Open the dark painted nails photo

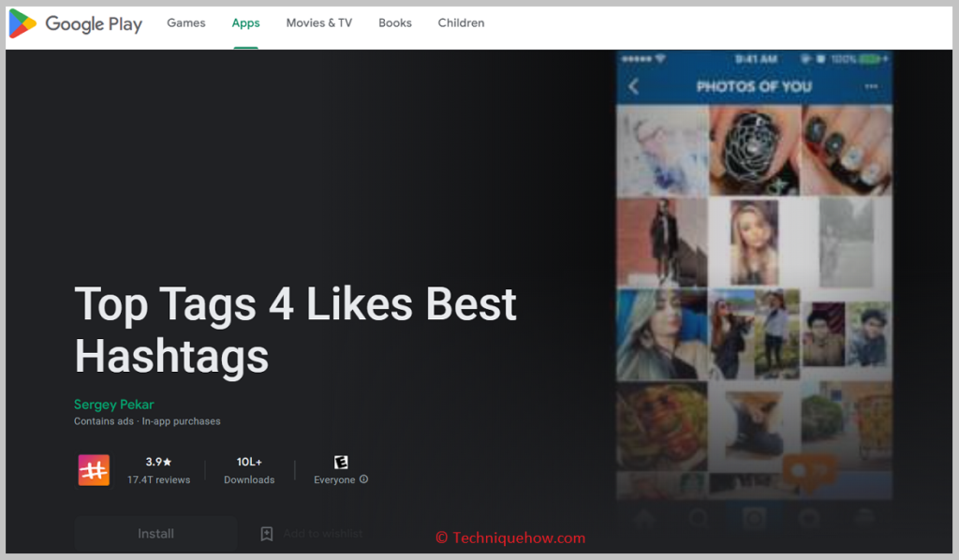[x=847, y=151]
